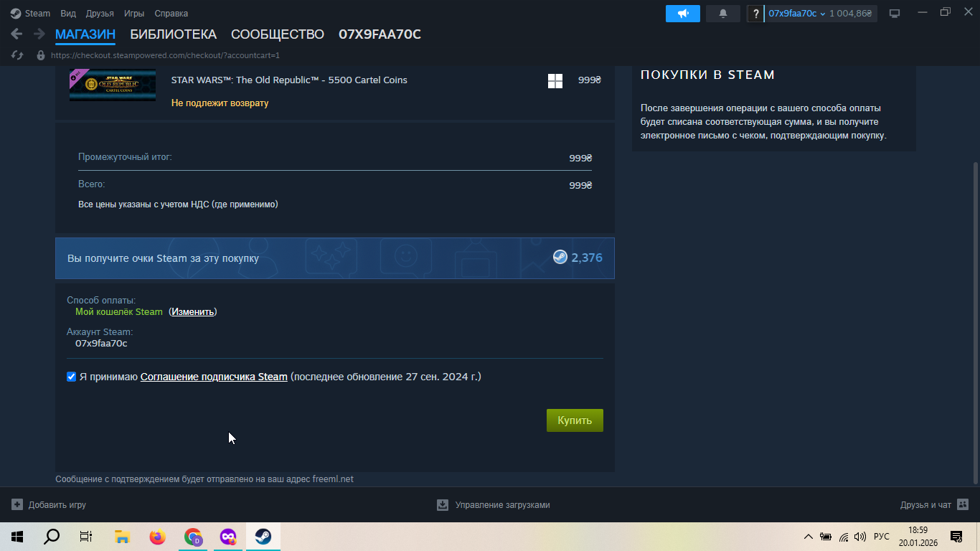The image size is (980, 551).
Task: Open Task View on the taskbar
Action: coord(86,537)
